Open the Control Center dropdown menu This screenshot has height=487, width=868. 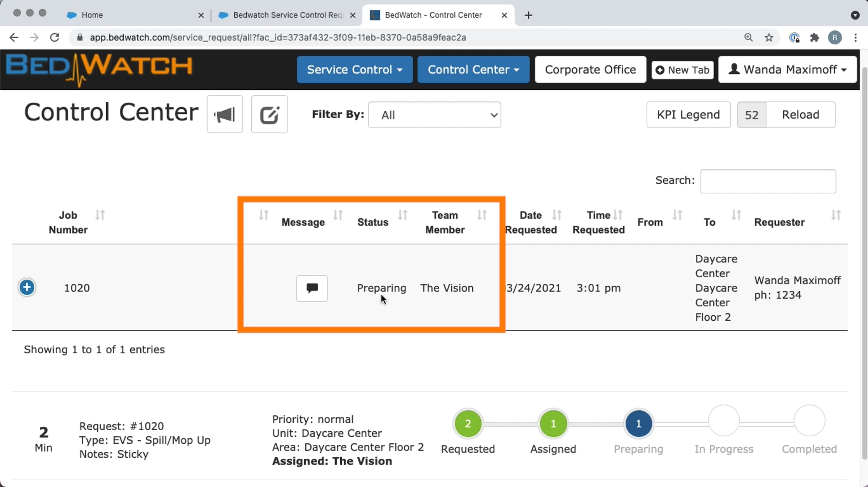pos(473,69)
